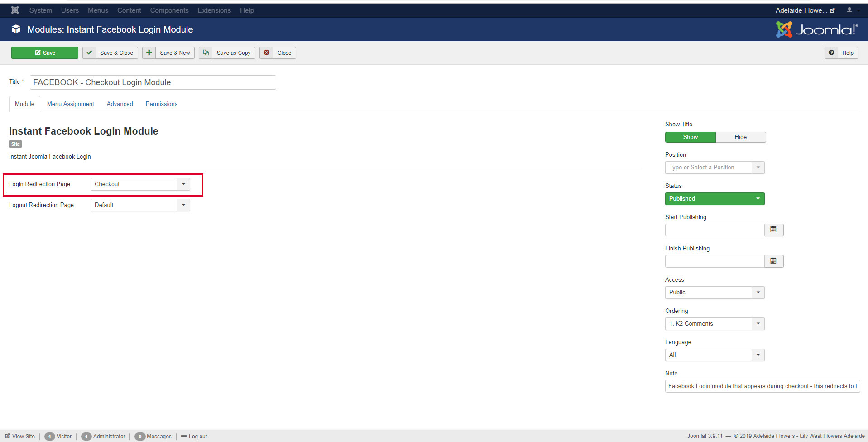
Task: Click the Close button label
Action: [x=284, y=53]
